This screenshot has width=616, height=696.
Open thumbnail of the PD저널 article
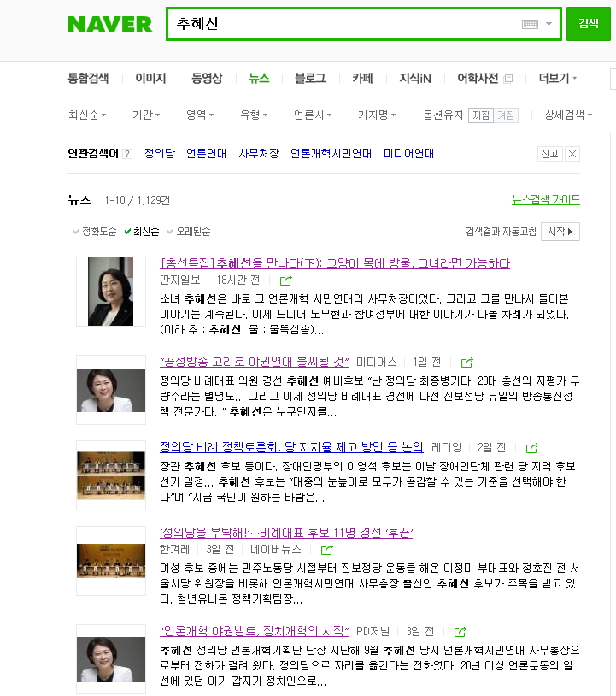click(x=111, y=659)
